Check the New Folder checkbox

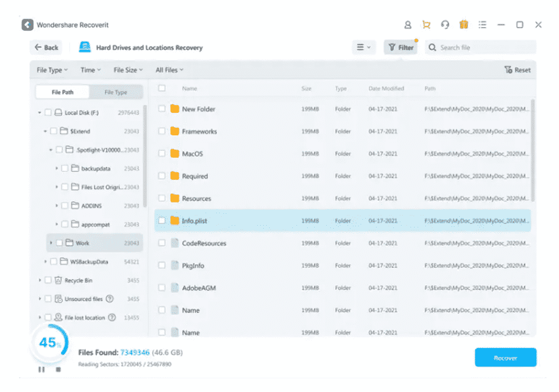coord(162,109)
